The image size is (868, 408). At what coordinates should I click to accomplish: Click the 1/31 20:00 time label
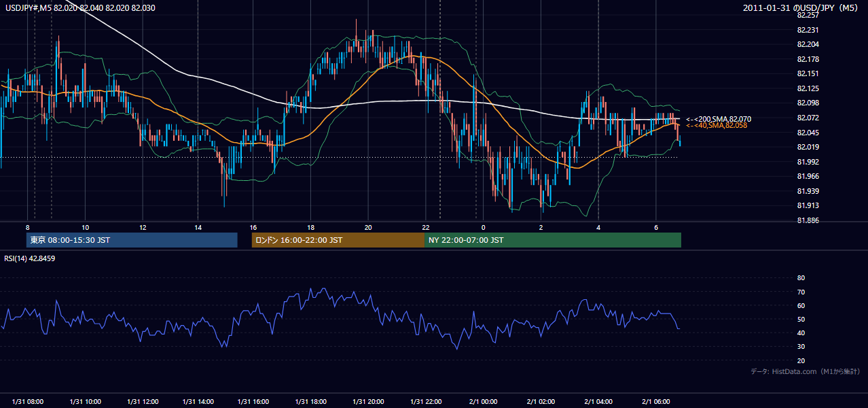[x=369, y=402]
